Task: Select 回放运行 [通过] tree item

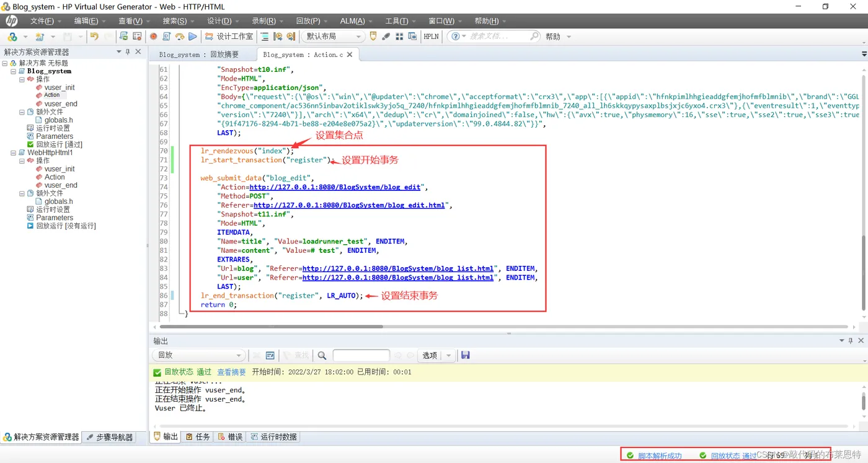Action: 59,144
